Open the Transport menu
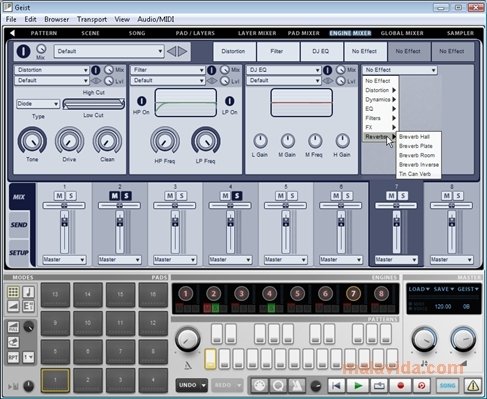The height and width of the screenshot is (399, 487). click(x=92, y=19)
